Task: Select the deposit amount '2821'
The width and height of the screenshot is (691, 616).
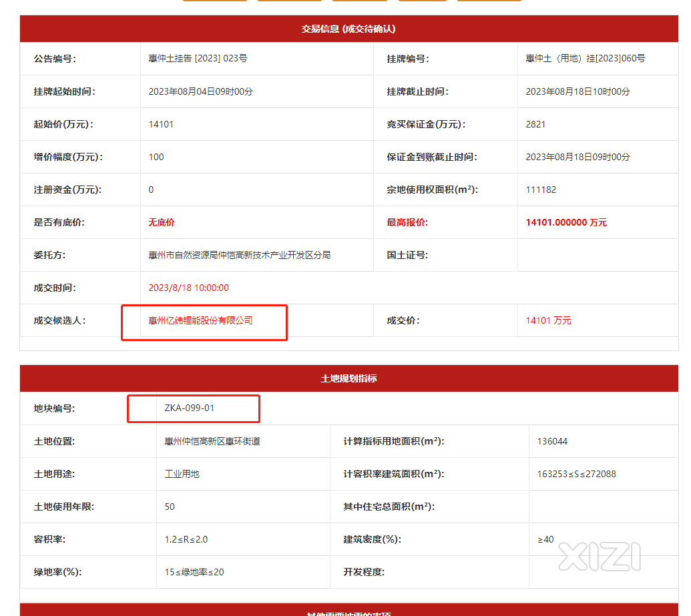Action: pos(535,124)
